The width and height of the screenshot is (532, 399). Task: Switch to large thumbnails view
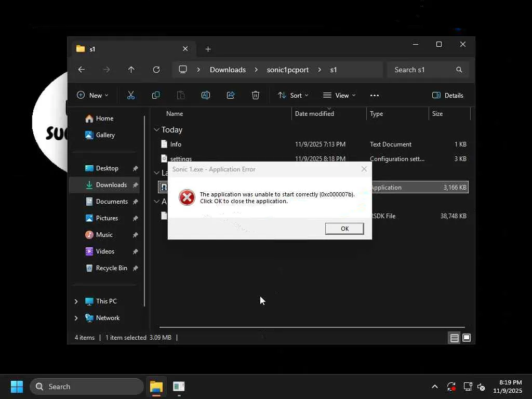(467, 338)
